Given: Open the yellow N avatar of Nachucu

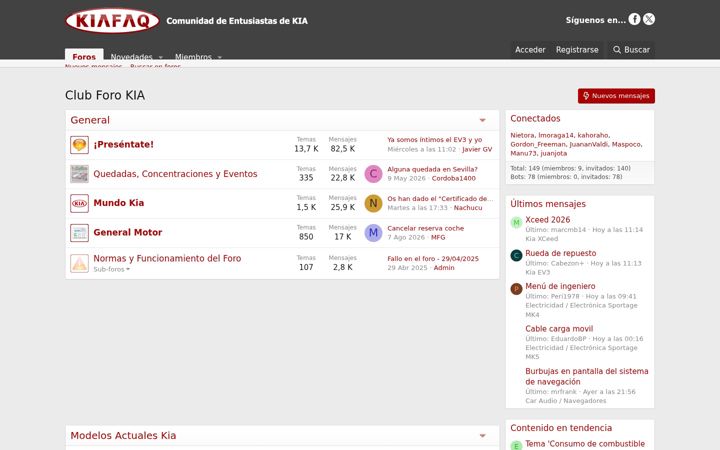Looking at the screenshot, I should coord(373,203).
